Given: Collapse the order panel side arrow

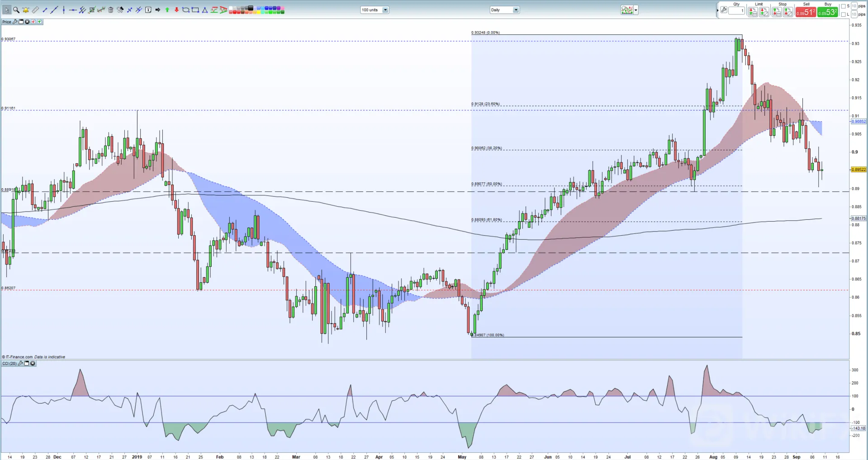Looking at the screenshot, I should coord(718,10).
